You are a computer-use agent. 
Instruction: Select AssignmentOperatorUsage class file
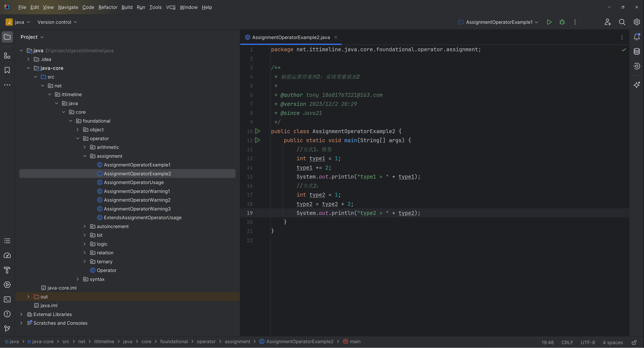[134, 182]
